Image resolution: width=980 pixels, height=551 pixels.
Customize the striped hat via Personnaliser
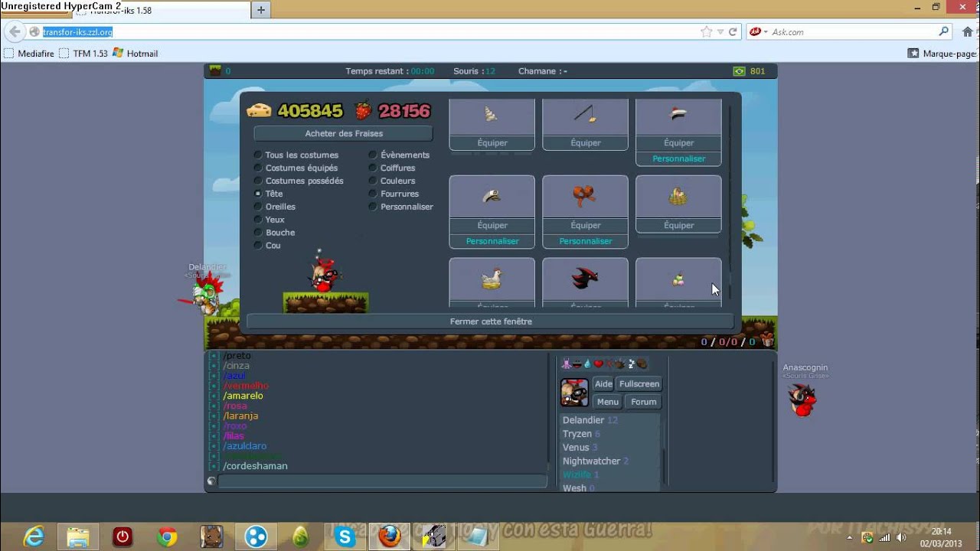pos(679,159)
